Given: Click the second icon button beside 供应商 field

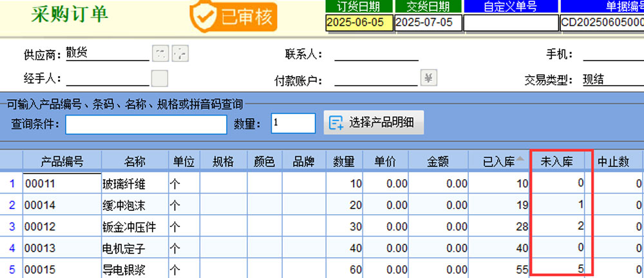Looking at the screenshot, I should [180, 54].
